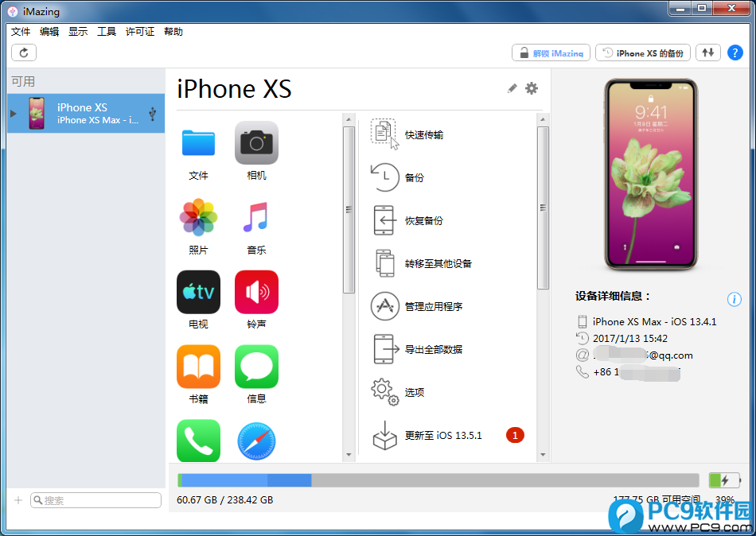Click the USB connection icon in sidebar
Image resolution: width=756 pixels, height=536 pixels.
(152, 113)
